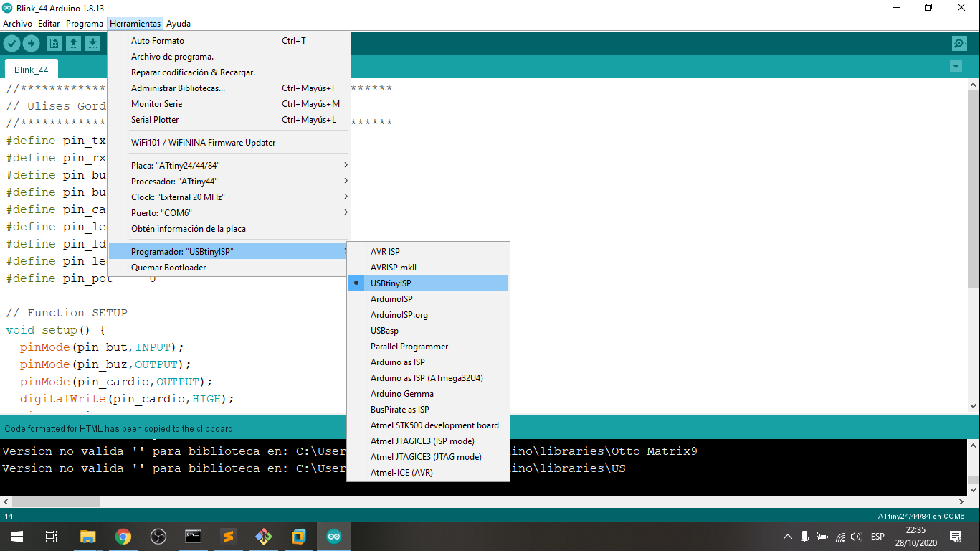Launch File Explorer from the taskbar
This screenshot has height=551, width=980.
tap(87, 536)
